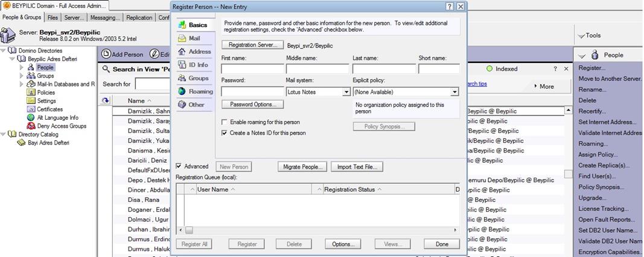This screenshot has width=644, height=257.
Task: Click the Deny Access Groups icon
Action: 31,126
